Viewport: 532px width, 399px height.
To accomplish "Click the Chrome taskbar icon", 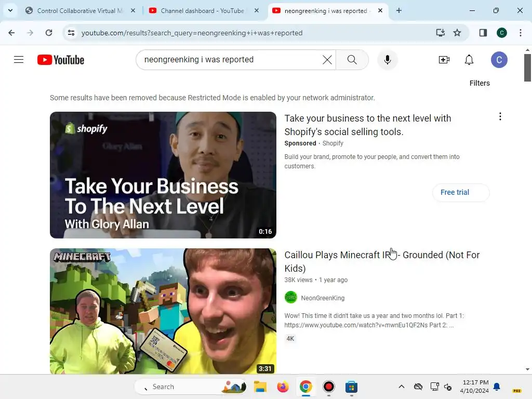I will (305, 387).
